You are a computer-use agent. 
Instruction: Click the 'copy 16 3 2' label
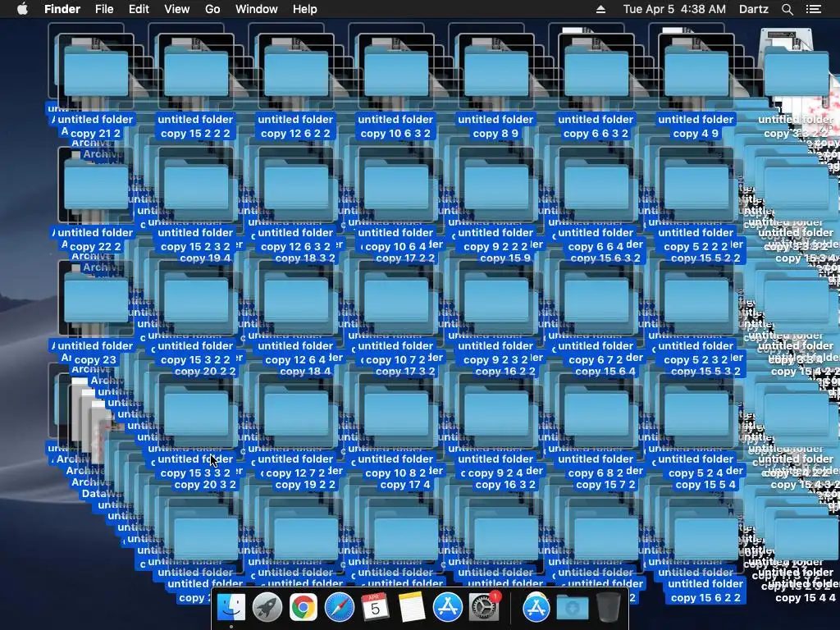pos(505,484)
